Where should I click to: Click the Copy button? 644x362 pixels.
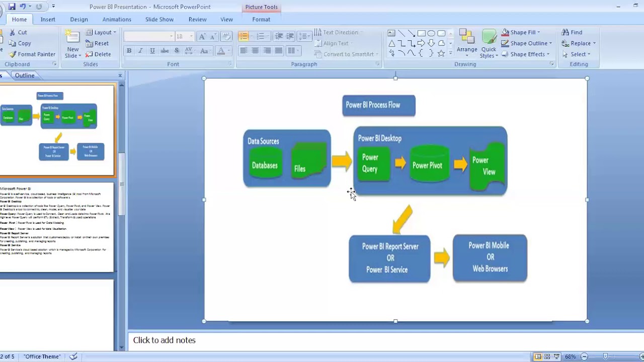20,43
